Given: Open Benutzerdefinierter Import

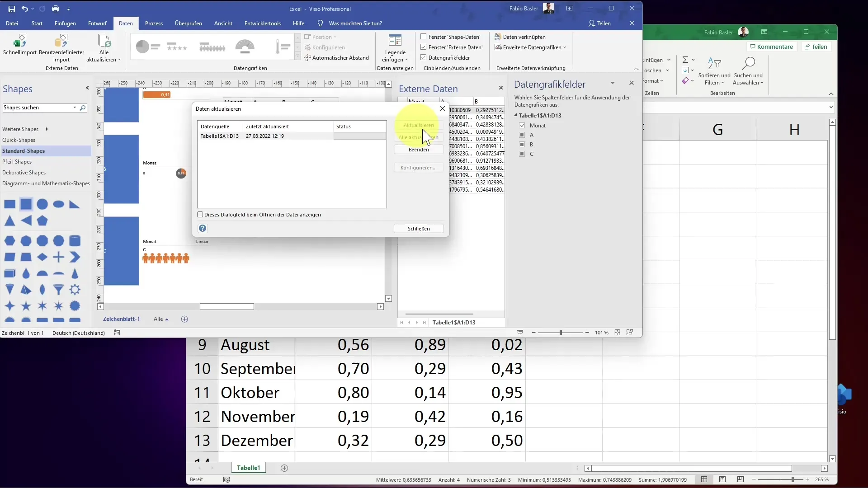Looking at the screenshot, I should [61, 48].
